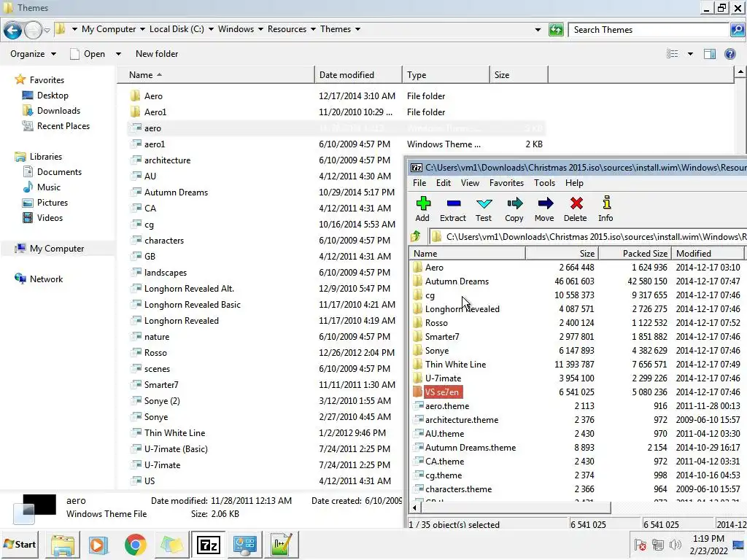
Task: Open the 7-Zip Edit menu
Action: click(x=443, y=183)
